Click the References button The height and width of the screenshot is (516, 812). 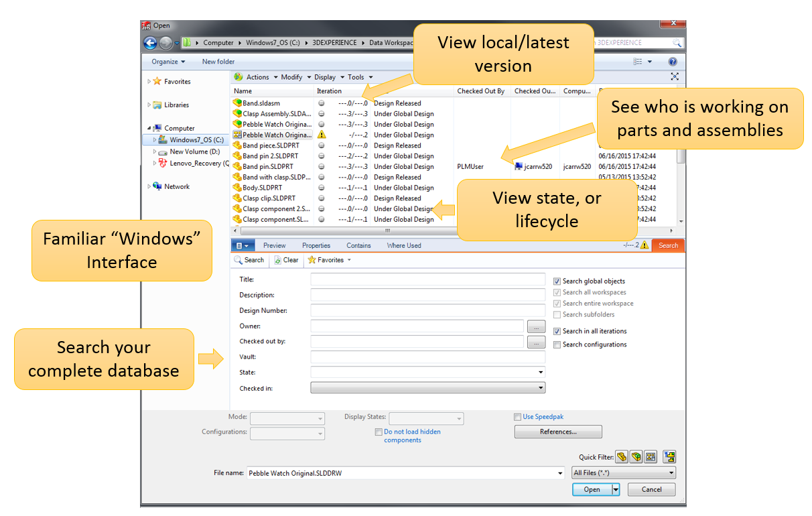(557, 432)
